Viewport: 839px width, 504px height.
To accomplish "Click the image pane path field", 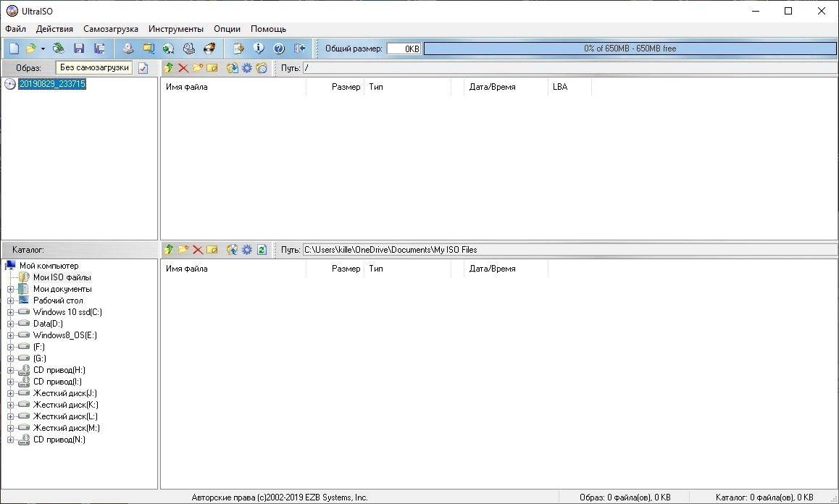I will click(x=570, y=68).
